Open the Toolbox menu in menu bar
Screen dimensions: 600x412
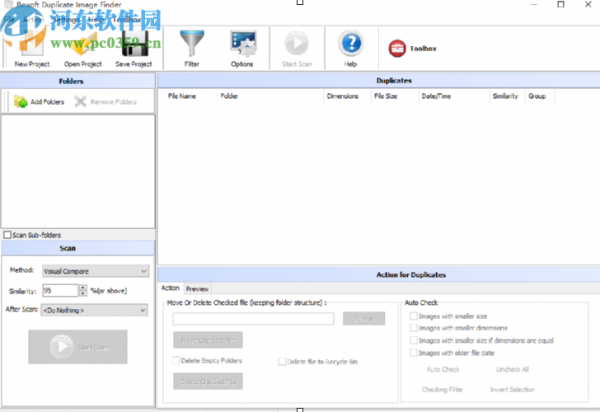point(127,19)
